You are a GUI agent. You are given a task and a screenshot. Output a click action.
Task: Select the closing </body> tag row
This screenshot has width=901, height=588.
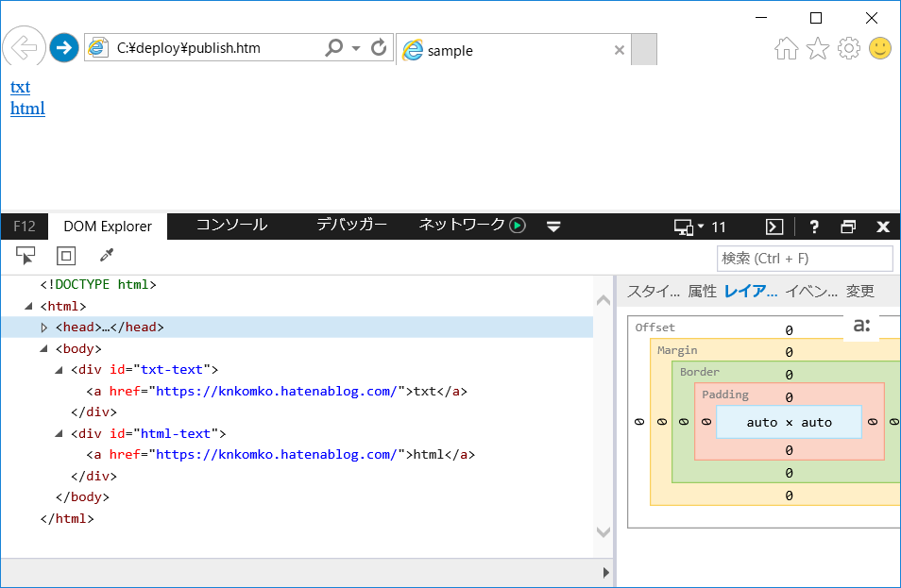click(x=82, y=496)
